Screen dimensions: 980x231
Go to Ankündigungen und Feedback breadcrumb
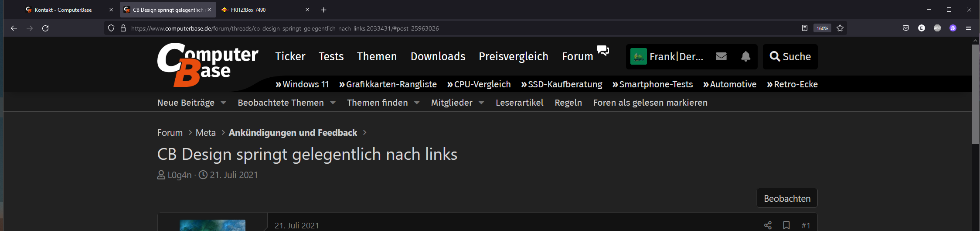[293, 133]
